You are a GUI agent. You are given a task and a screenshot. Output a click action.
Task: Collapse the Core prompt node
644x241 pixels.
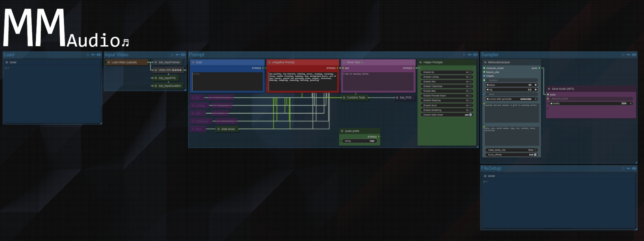pyautogui.click(x=193, y=63)
